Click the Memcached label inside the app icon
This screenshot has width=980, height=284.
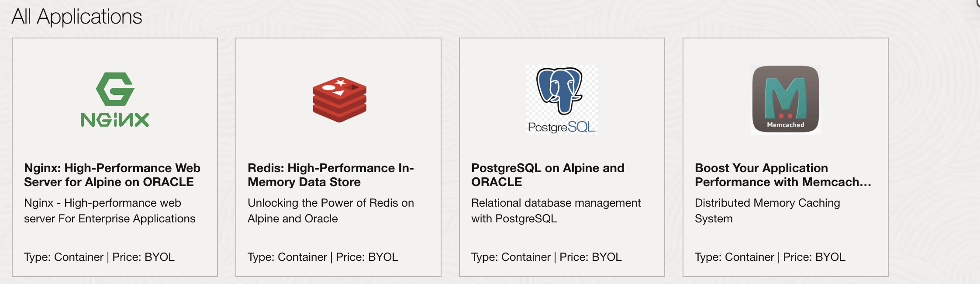coord(785,125)
